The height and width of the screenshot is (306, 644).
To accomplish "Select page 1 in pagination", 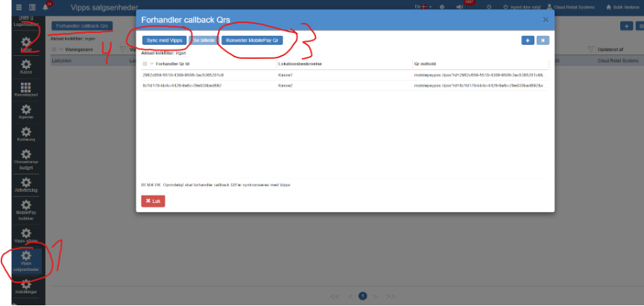I will point(363,296).
